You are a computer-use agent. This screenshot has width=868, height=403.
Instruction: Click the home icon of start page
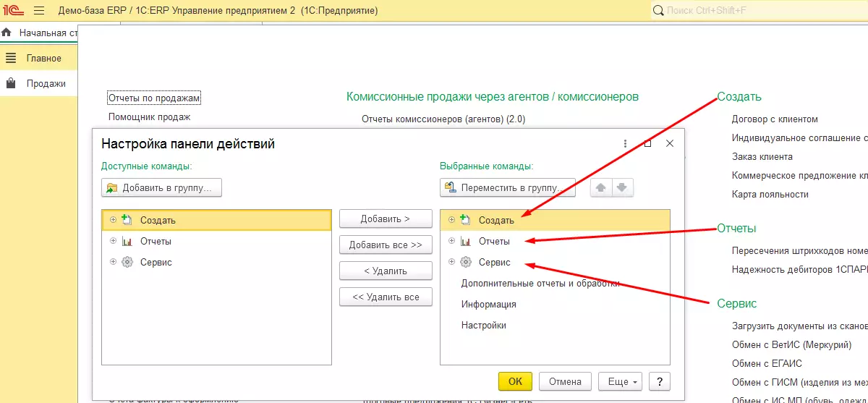pyautogui.click(x=7, y=33)
